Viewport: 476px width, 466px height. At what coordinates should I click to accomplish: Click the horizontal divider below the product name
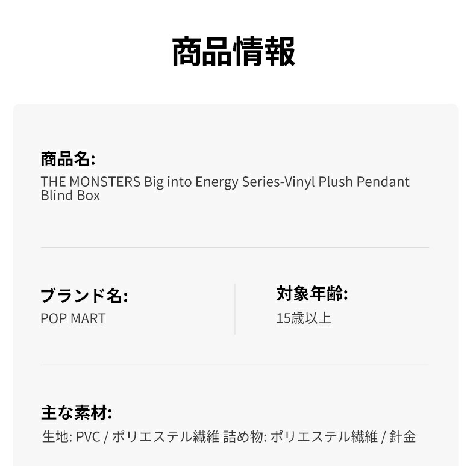tap(234, 247)
